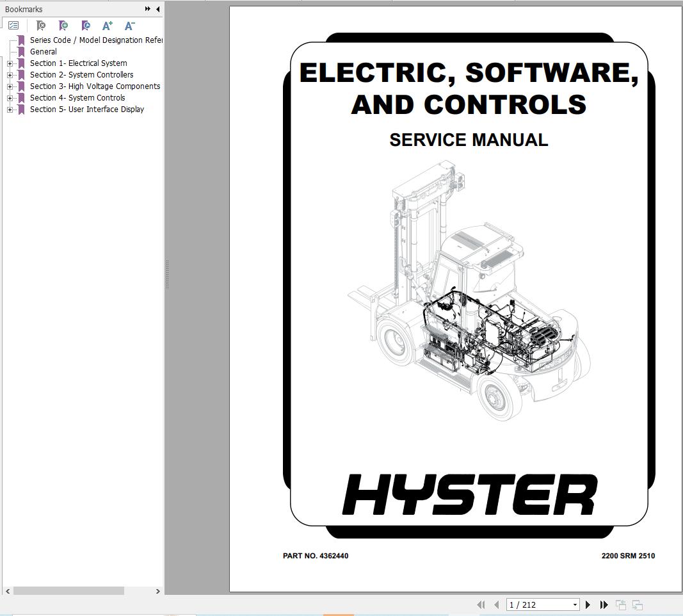Go to the previous page
The height and width of the screenshot is (616, 683).
click(x=497, y=604)
